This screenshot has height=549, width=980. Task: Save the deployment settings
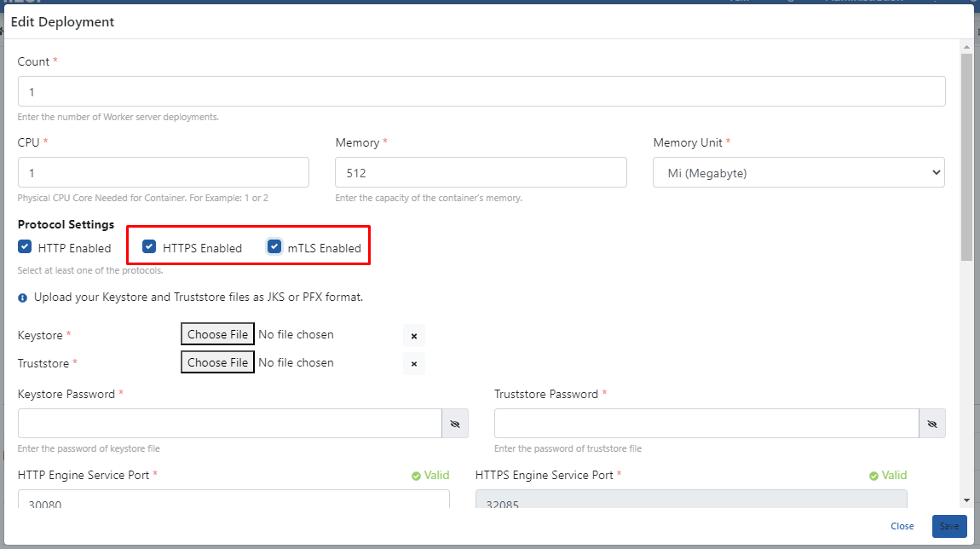tap(948, 526)
